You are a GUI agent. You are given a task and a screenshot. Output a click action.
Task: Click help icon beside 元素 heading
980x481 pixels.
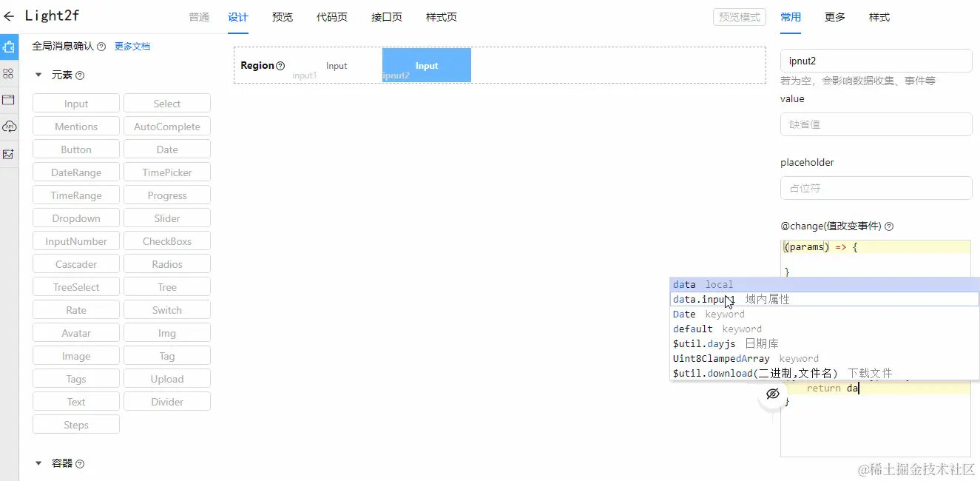(80, 75)
